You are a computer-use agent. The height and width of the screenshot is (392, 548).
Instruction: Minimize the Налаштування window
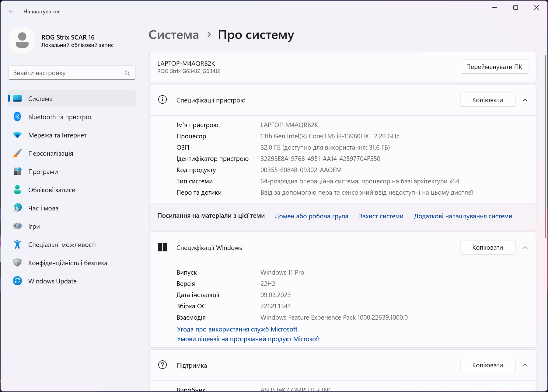tap(494, 8)
